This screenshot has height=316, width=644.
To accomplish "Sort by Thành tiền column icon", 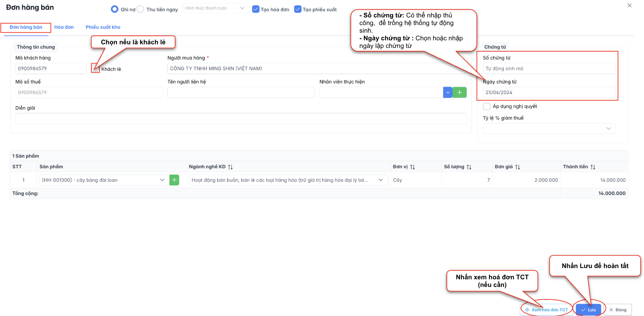I will 593,167.
